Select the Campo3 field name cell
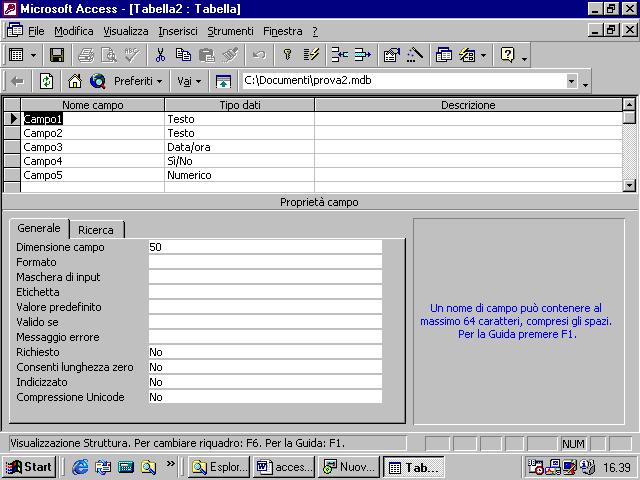The width and height of the screenshot is (640, 480). (93, 147)
